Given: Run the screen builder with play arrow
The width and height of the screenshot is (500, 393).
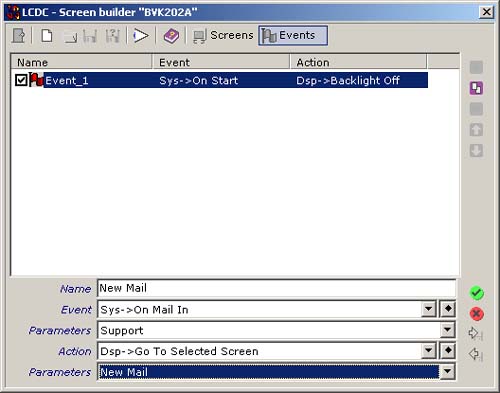Looking at the screenshot, I should click(141, 36).
